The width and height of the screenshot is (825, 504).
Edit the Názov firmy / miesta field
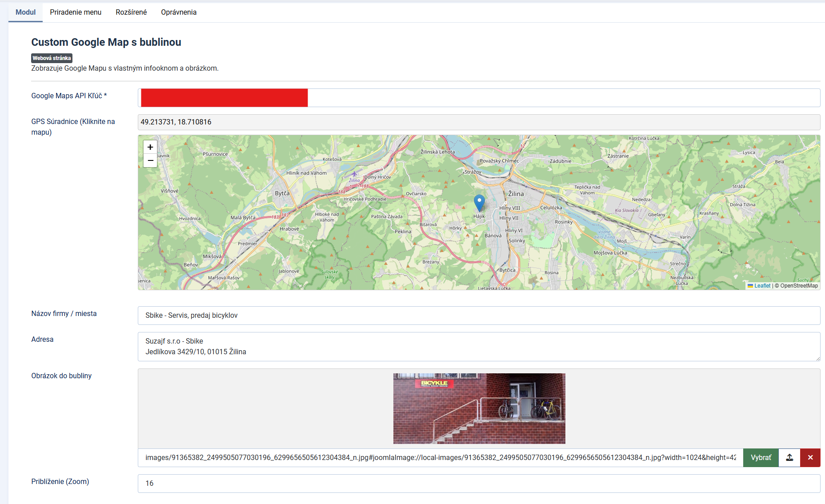[x=479, y=315]
